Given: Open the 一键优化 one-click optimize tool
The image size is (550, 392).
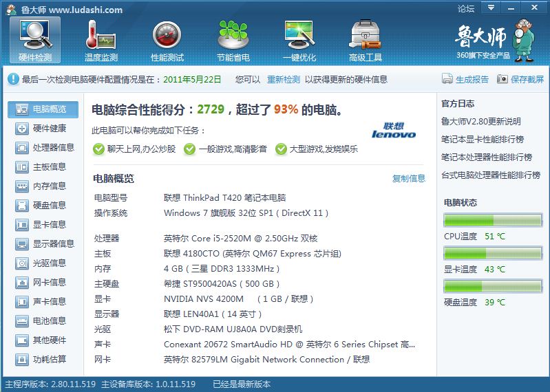Looking at the screenshot, I should click(x=299, y=40).
